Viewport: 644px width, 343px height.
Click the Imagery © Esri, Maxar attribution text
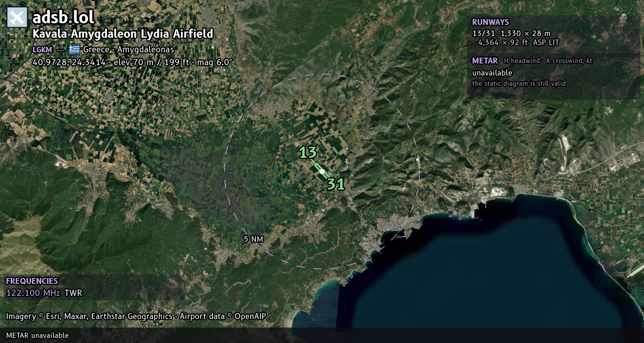pyautogui.click(x=89, y=316)
